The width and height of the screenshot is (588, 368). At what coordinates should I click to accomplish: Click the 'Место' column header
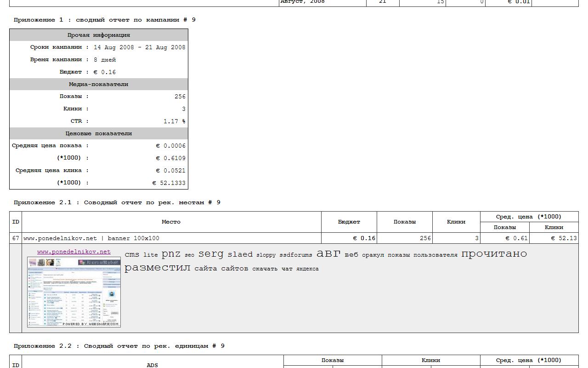click(x=171, y=222)
